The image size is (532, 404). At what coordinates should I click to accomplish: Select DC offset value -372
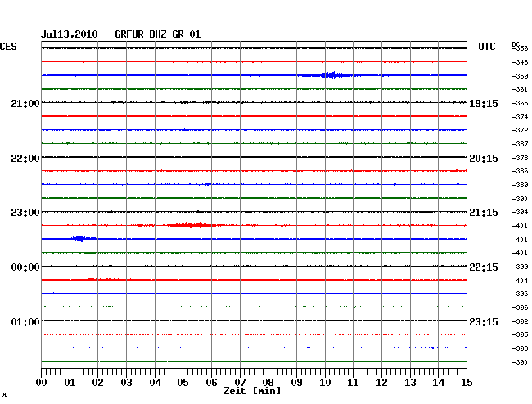pos(520,130)
